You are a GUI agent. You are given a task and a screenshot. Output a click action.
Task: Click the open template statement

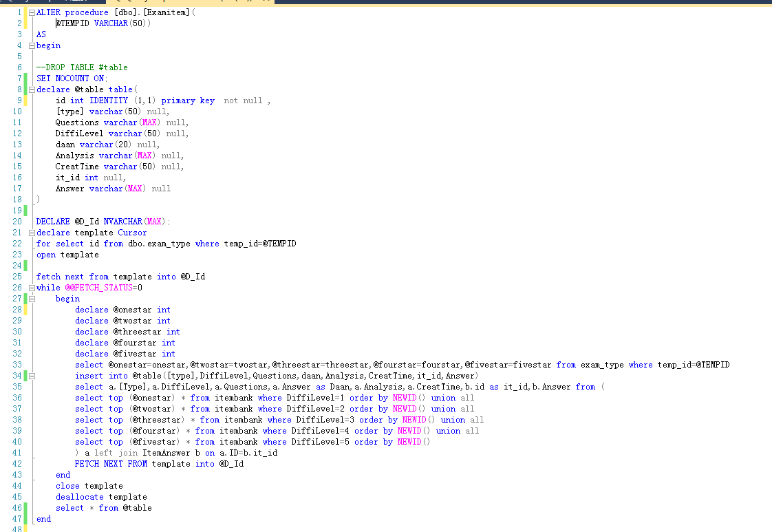point(67,255)
